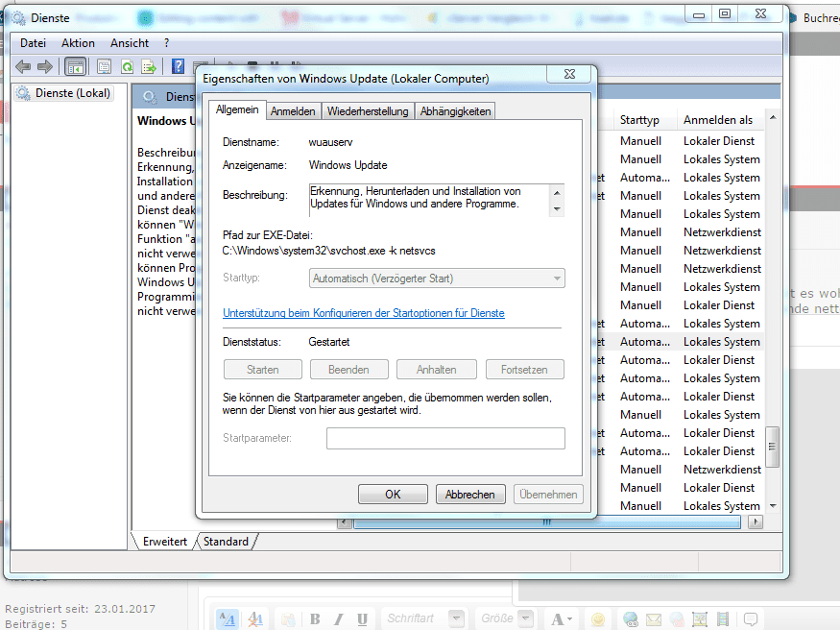Click the horizontal scrollbar right arrow
This screenshot has height=630, width=840.
[x=756, y=521]
